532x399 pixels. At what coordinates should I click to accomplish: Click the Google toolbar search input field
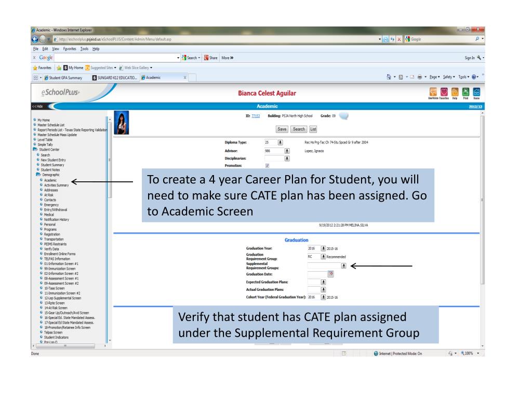(116, 58)
